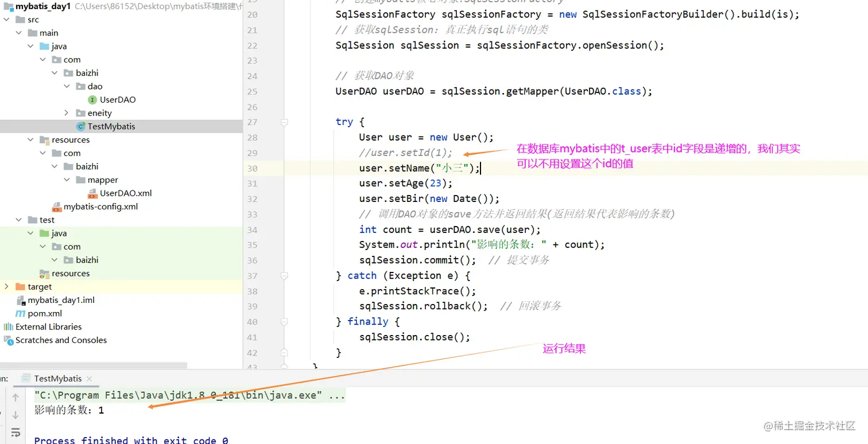Click the Up stack trace arrow in Run panel

15,397
